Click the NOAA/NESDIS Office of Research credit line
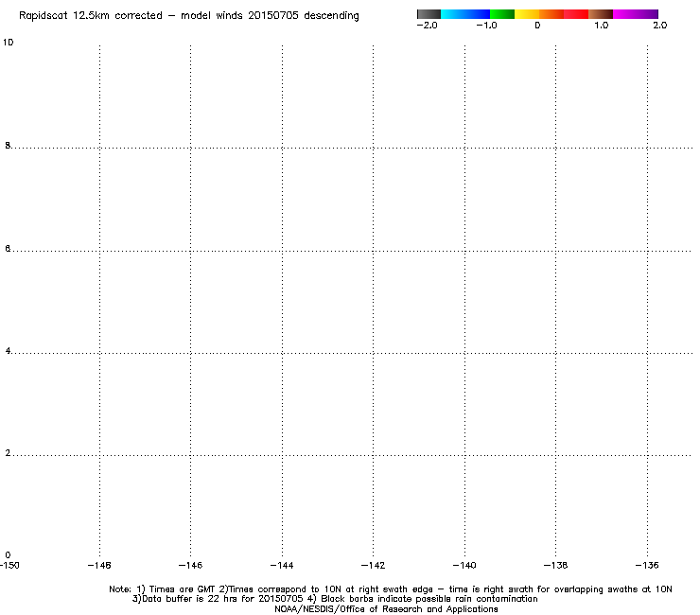The image size is (700, 615). click(x=386, y=609)
